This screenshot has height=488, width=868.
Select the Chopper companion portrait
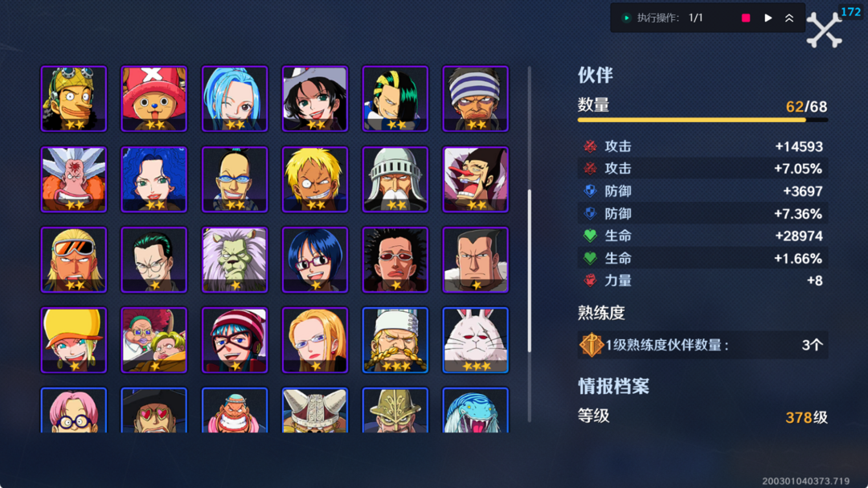154,99
